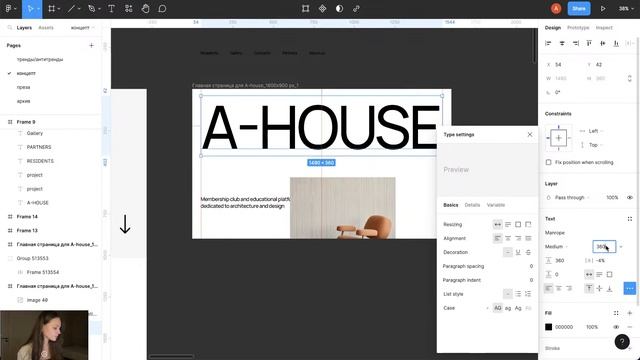Click the Create component icon

[322, 9]
